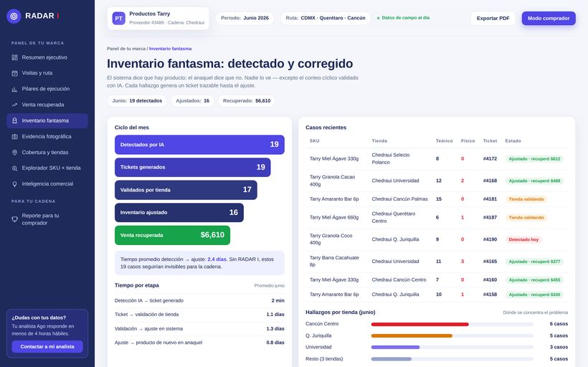Image resolution: width=588 pixels, height=367 pixels.
Task: Click the Ajustados 16 chip
Action: pos(193,101)
